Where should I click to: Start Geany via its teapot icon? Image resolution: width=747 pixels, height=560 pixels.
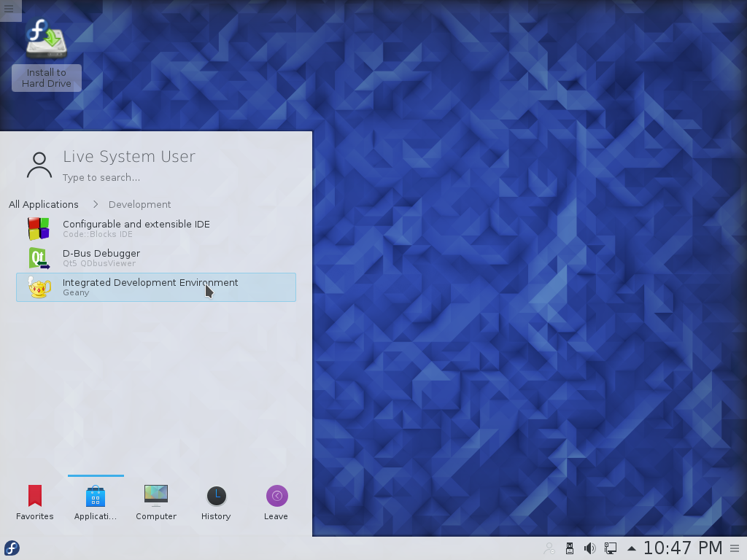click(x=39, y=287)
